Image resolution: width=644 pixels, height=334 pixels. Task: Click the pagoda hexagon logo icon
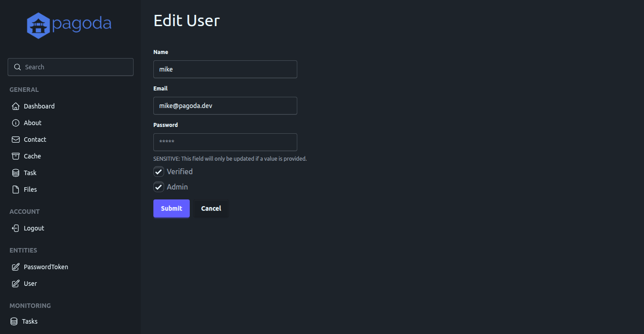[38, 26]
